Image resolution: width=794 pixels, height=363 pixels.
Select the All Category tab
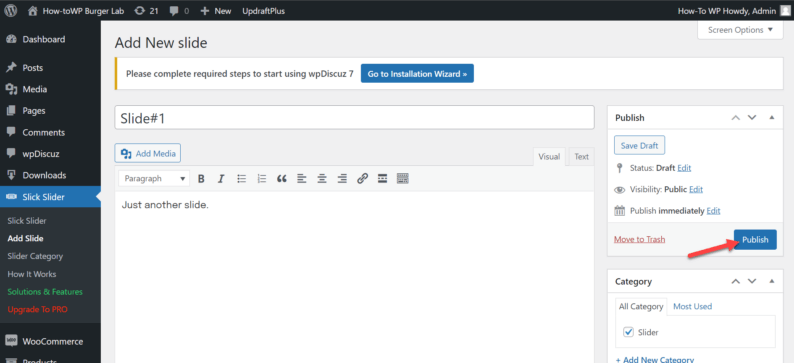coord(641,306)
